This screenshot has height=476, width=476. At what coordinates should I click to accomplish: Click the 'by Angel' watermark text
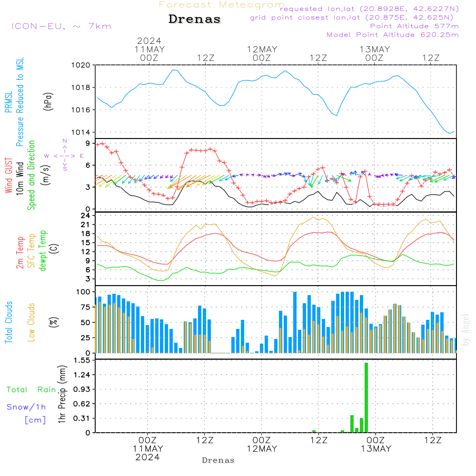(x=466, y=330)
